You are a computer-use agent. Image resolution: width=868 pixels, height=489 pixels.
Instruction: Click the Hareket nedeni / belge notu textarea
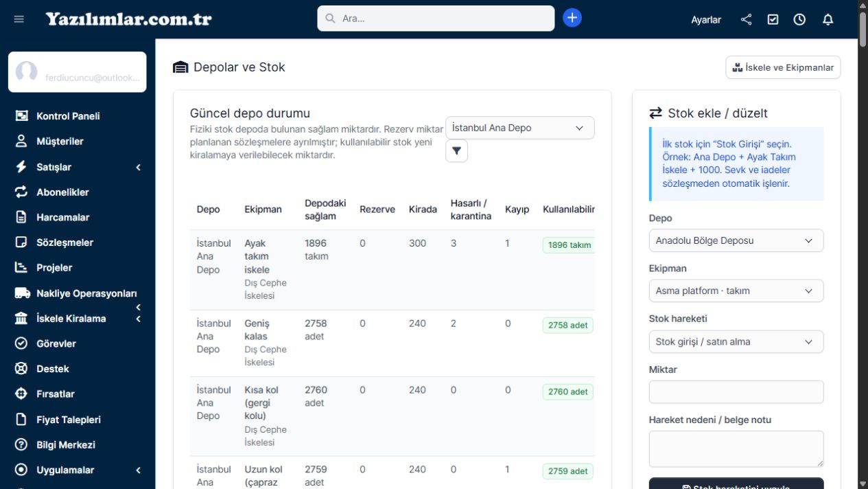pyautogui.click(x=736, y=449)
